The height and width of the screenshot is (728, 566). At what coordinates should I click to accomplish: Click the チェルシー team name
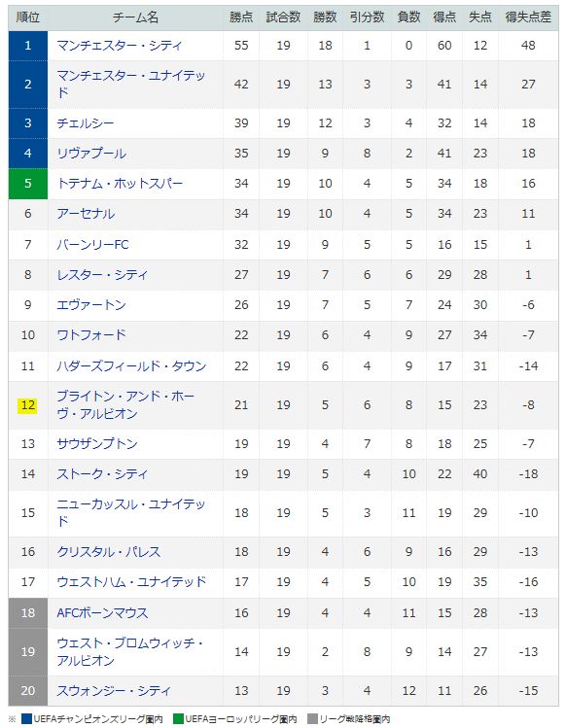click(x=86, y=123)
